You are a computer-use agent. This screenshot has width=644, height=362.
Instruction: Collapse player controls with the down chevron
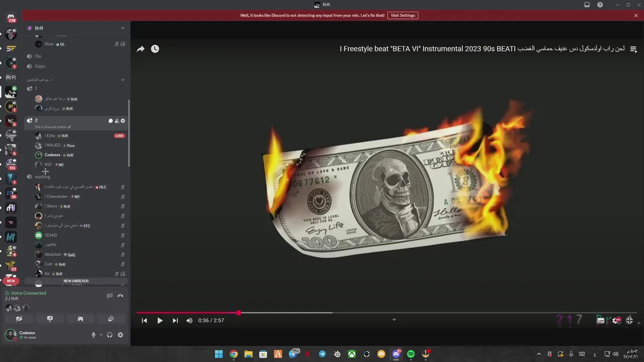pos(394,319)
